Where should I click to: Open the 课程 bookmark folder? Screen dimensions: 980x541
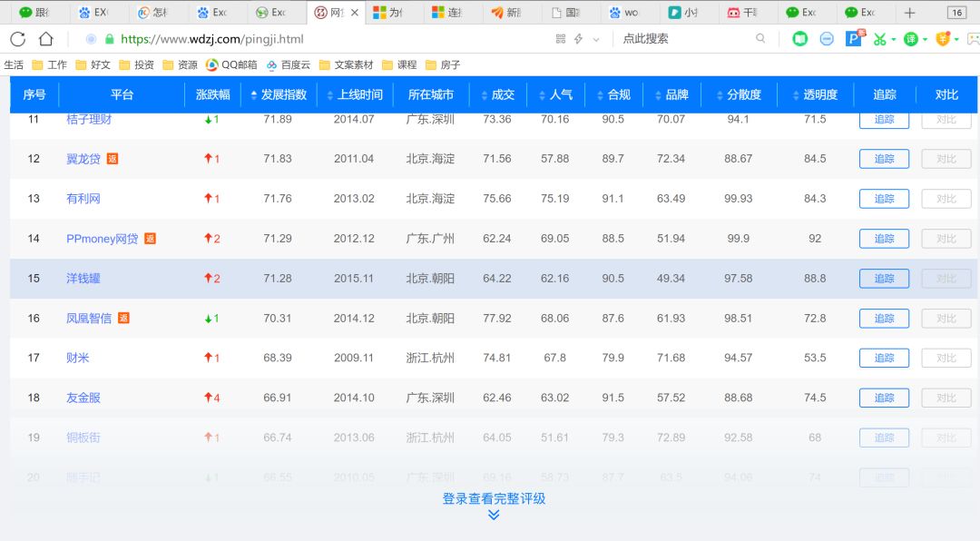coord(398,64)
